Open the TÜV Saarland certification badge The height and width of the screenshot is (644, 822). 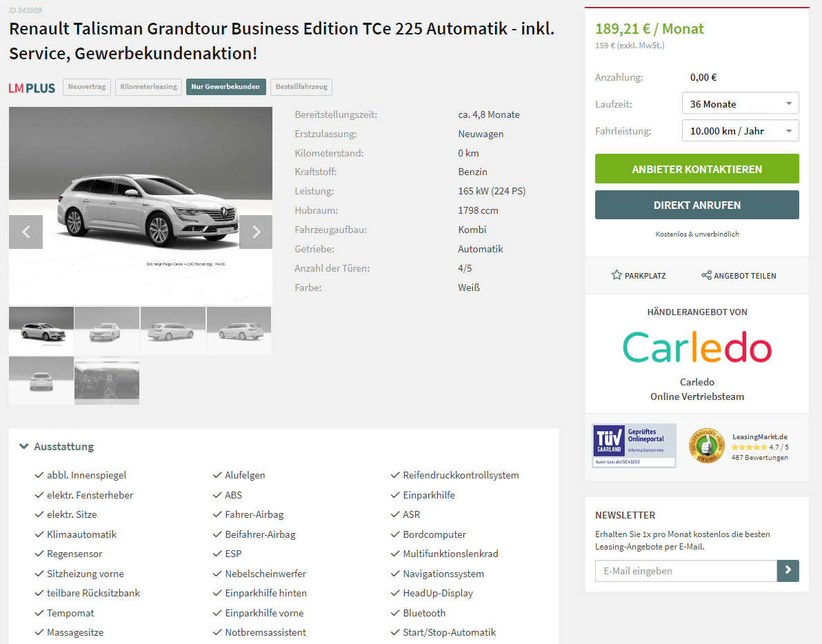pyautogui.click(x=634, y=445)
